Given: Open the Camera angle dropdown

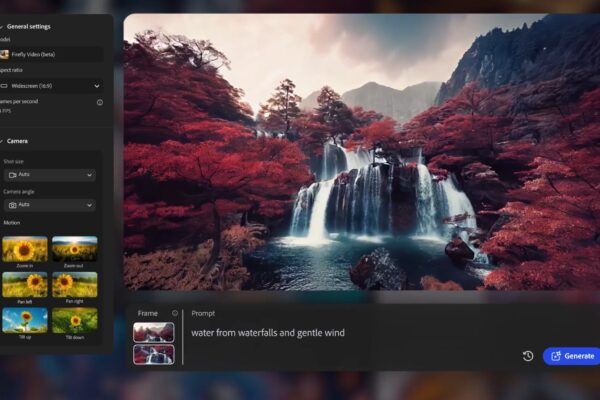Looking at the screenshot, I should coord(50,205).
